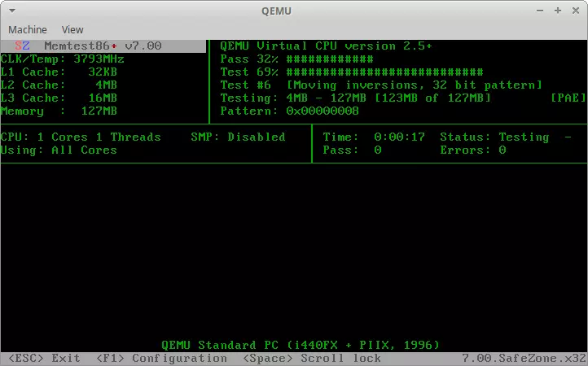Click the QEMU window title

click(x=276, y=11)
